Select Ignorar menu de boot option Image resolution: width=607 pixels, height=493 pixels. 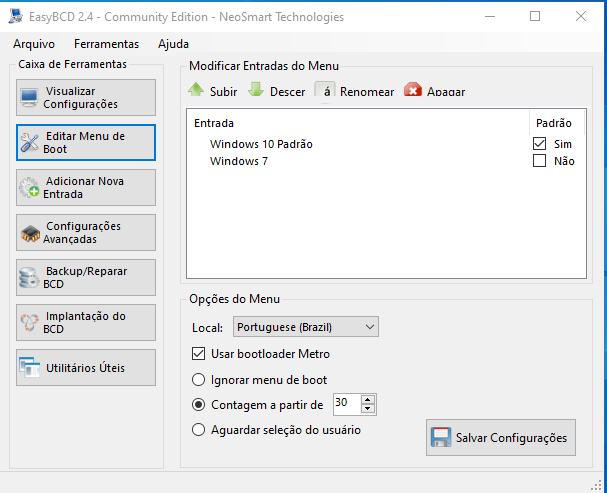coord(199,380)
